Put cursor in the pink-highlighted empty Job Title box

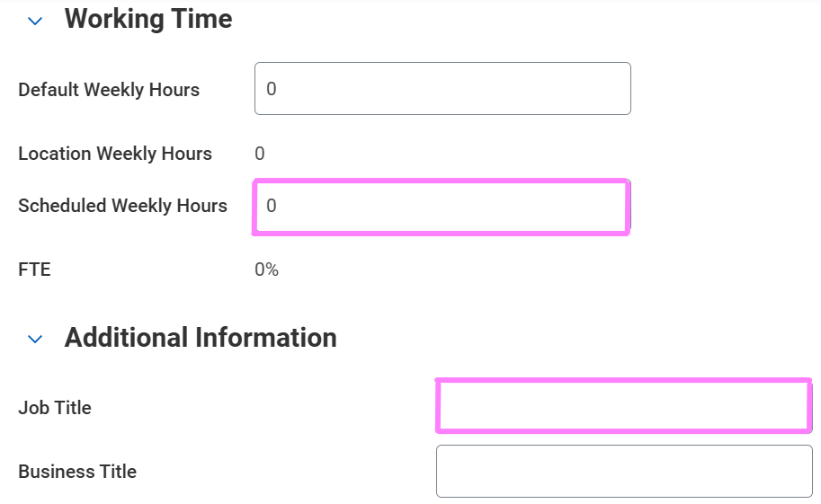623,406
